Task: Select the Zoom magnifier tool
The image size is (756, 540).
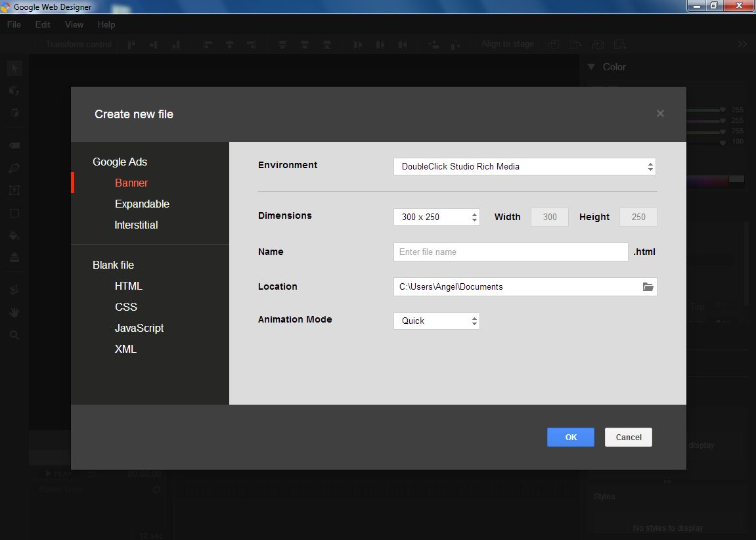Action: click(x=14, y=334)
